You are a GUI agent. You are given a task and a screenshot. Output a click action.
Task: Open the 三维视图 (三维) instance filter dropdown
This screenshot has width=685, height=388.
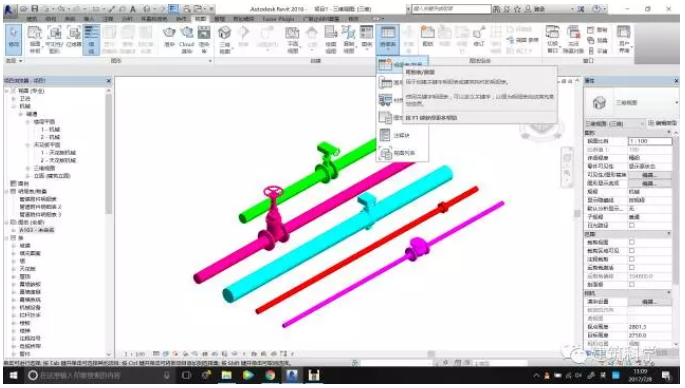[x=614, y=124]
